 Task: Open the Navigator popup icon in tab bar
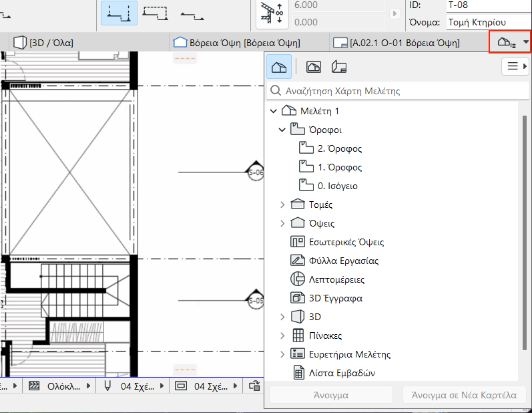click(510, 43)
